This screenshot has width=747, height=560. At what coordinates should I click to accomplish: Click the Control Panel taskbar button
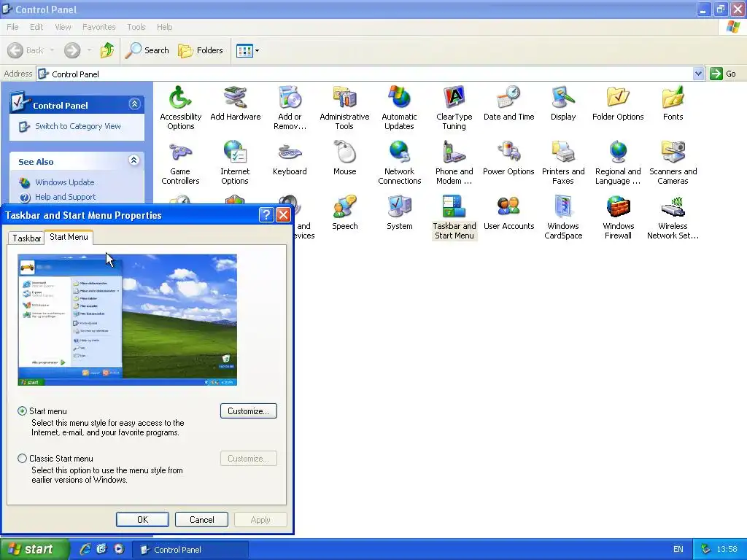pyautogui.click(x=190, y=550)
